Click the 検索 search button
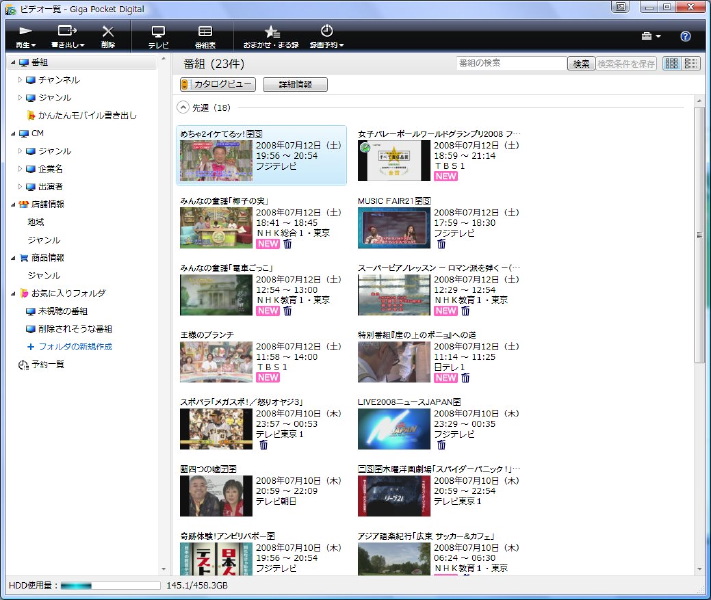 coord(580,64)
